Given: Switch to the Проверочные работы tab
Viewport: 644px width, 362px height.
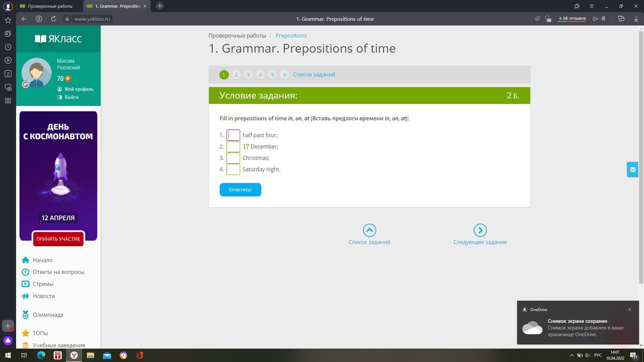Looking at the screenshot, I should coord(50,6).
